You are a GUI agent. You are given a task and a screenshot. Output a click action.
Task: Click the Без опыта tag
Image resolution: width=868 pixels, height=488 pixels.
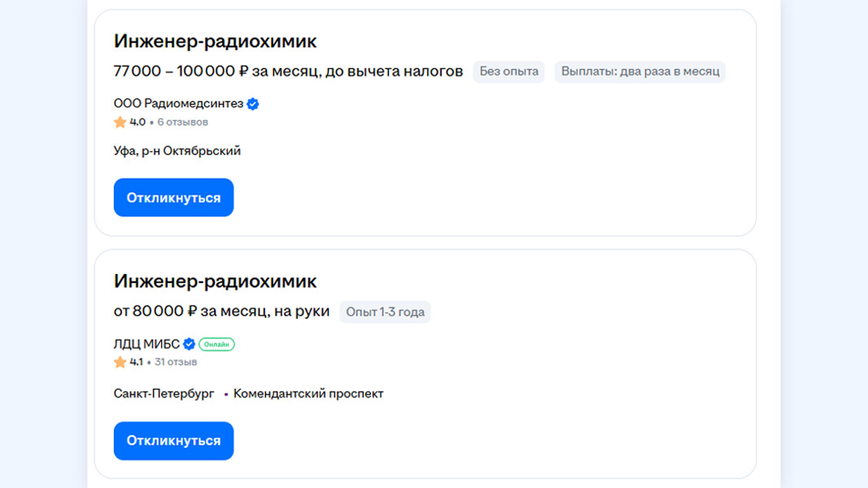point(508,72)
